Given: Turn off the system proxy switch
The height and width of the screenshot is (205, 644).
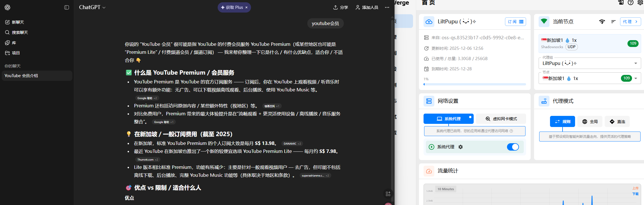Looking at the screenshot, I should point(513,147).
